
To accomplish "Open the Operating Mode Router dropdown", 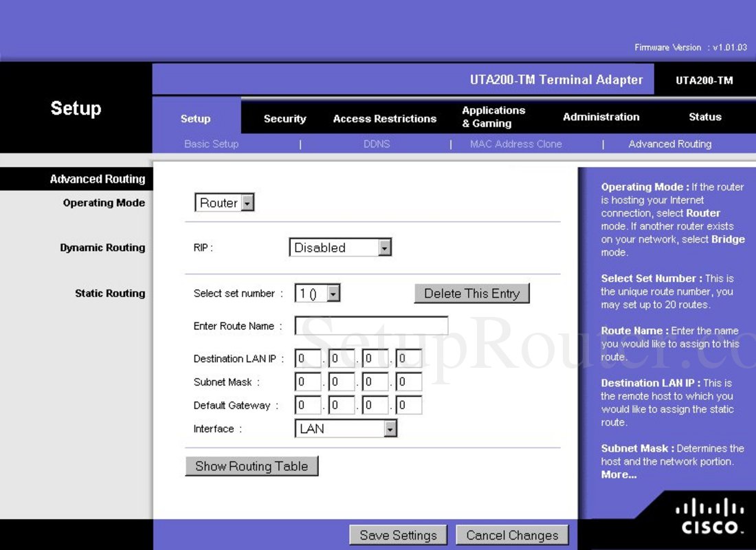I will pos(224,203).
